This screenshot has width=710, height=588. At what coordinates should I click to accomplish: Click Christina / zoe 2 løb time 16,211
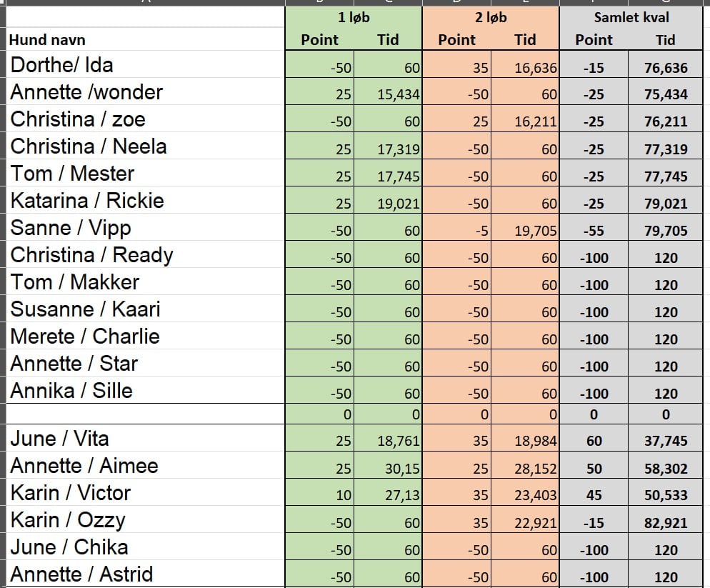click(525, 119)
